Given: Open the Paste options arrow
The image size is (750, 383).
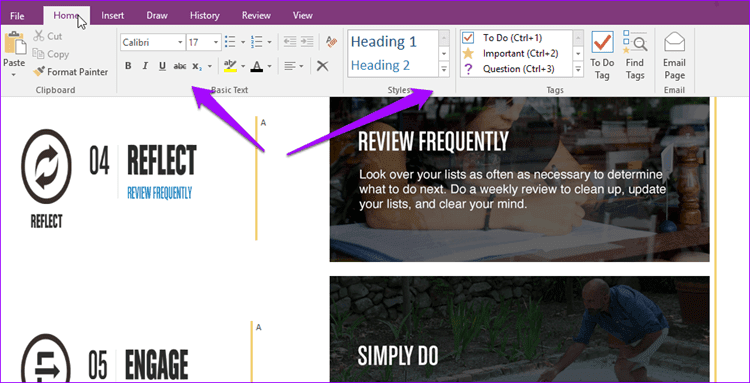Looking at the screenshot, I should click(14, 74).
